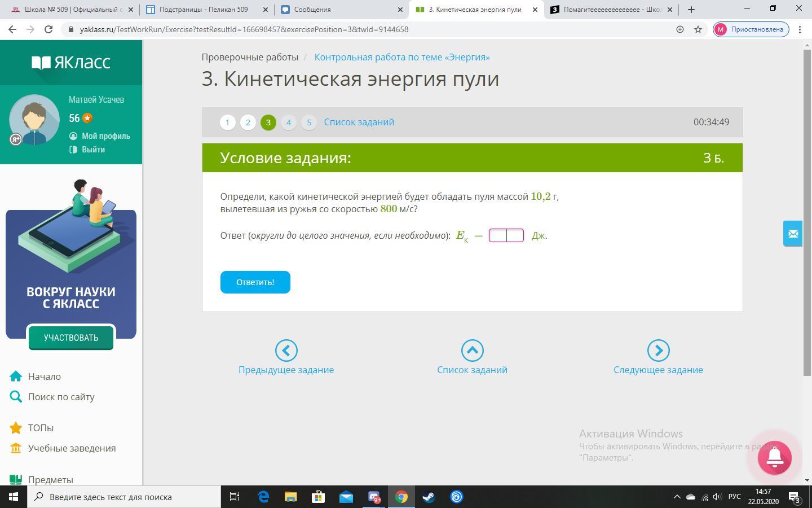
Task: Switch to Помагитееее browser tab
Action: pos(612,10)
